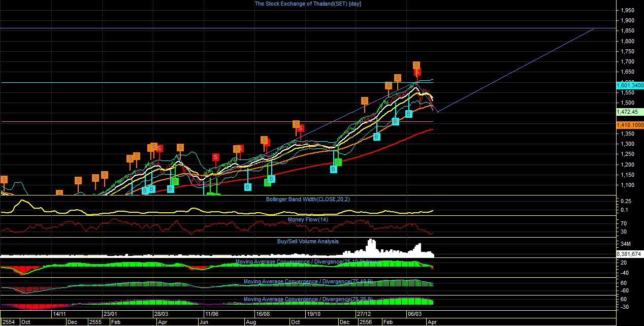
Task: Click the cyan B buy marker above Aug label
Action: 247,187
